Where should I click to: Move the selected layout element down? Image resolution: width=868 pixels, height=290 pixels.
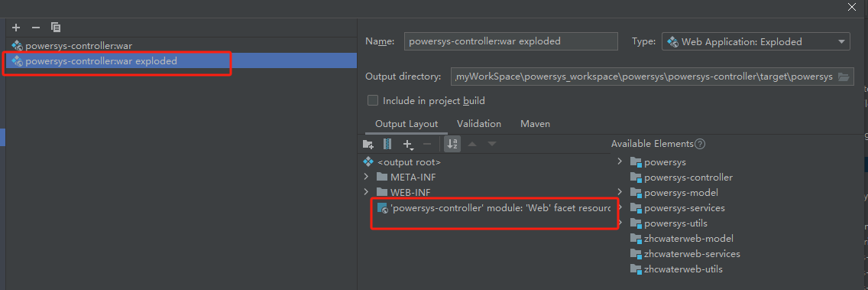tap(491, 144)
